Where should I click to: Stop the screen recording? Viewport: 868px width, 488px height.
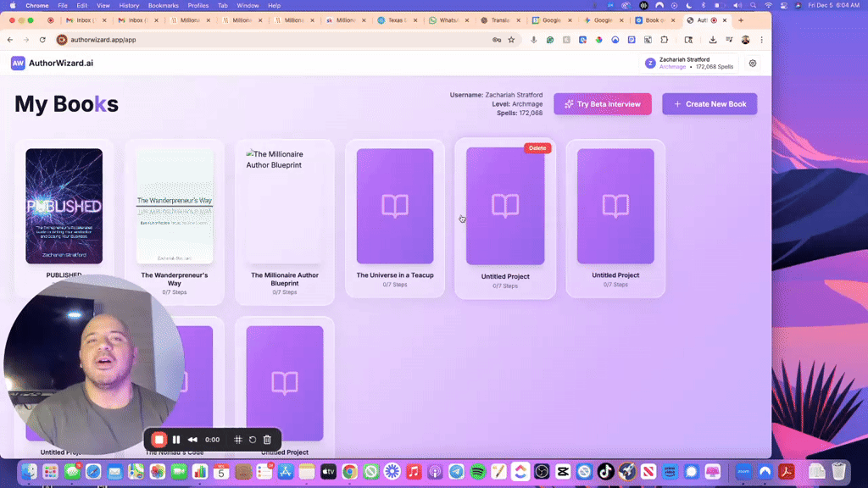pyautogui.click(x=159, y=440)
